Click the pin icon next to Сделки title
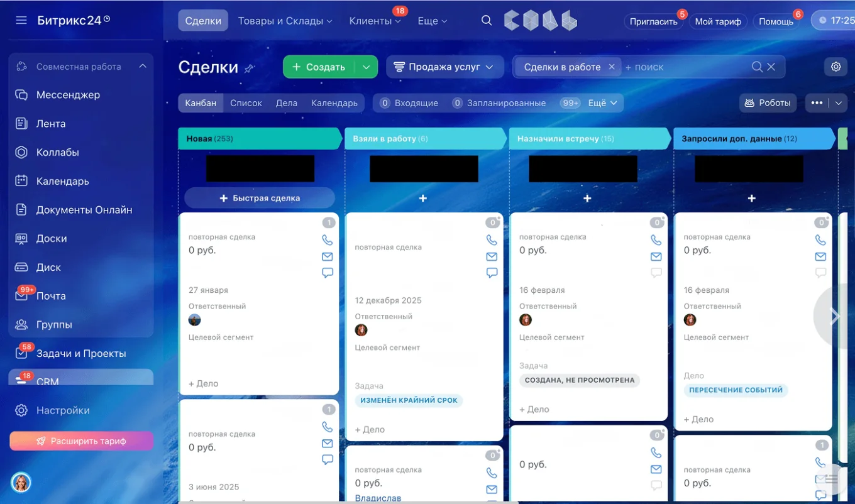Image resolution: width=855 pixels, height=504 pixels. (x=249, y=68)
